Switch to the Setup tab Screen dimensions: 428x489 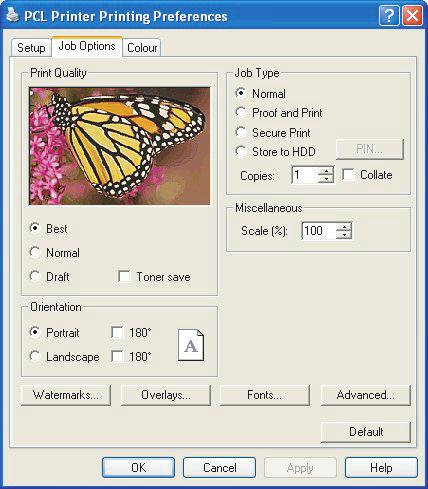tap(31, 47)
